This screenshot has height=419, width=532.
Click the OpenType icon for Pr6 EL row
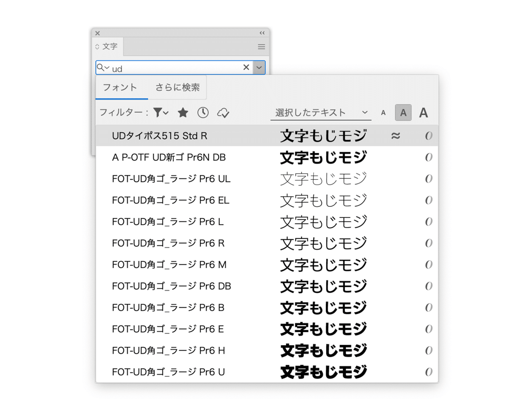[x=429, y=200]
